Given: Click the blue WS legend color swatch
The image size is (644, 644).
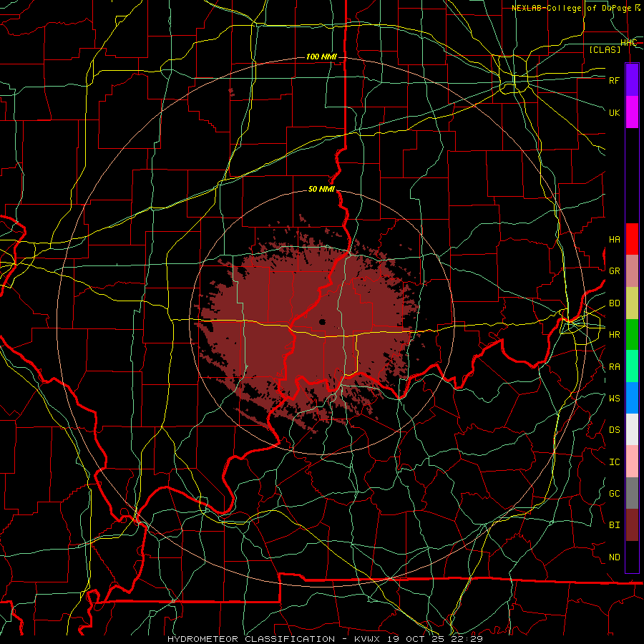Looking at the screenshot, I should (632, 398).
